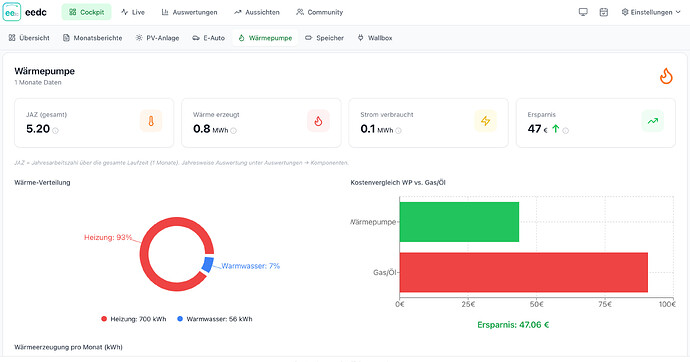The image size is (690, 362).
Task: Open the Auswertungen section
Action: tap(189, 12)
